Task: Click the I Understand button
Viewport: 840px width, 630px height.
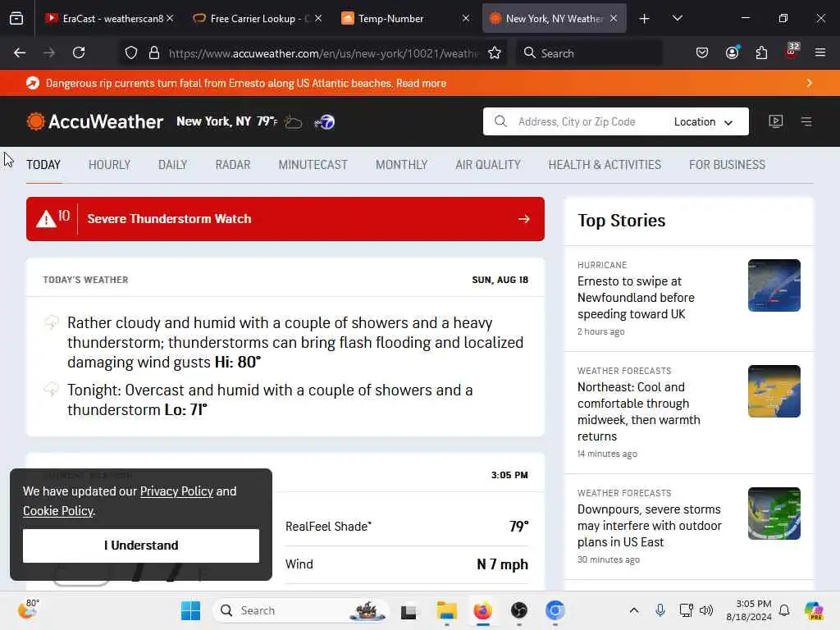Action: [x=141, y=546]
